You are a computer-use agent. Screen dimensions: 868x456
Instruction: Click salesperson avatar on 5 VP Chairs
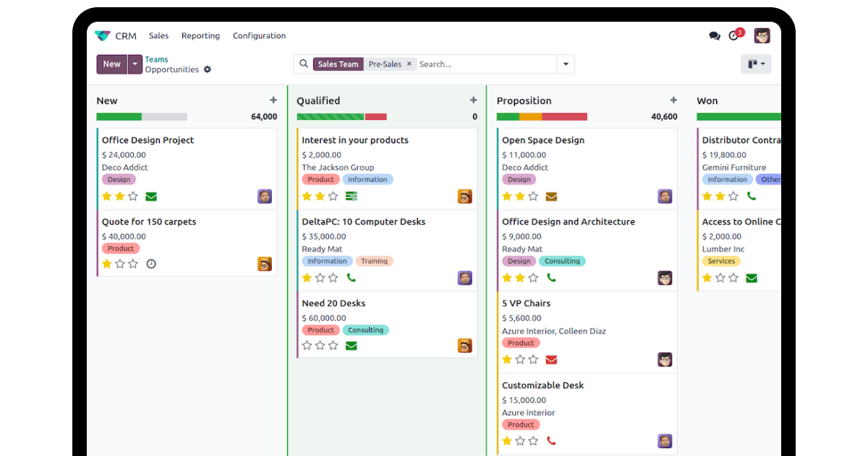[665, 359]
